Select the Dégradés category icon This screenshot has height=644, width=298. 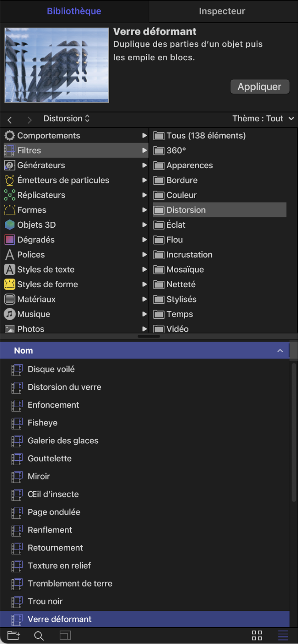(x=10, y=240)
